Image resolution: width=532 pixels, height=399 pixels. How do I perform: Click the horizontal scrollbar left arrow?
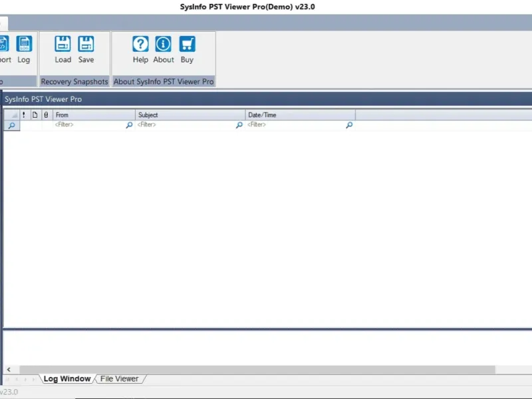[x=9, y=370]
